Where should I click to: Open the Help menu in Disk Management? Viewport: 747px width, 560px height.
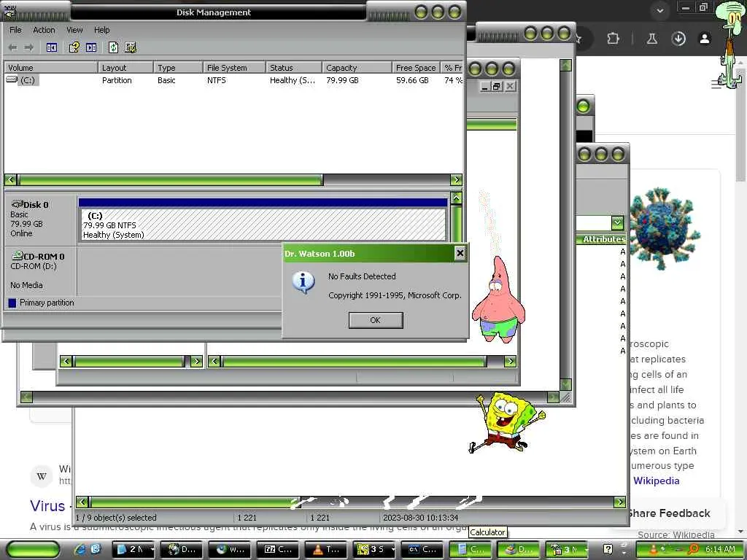[102, 30]
